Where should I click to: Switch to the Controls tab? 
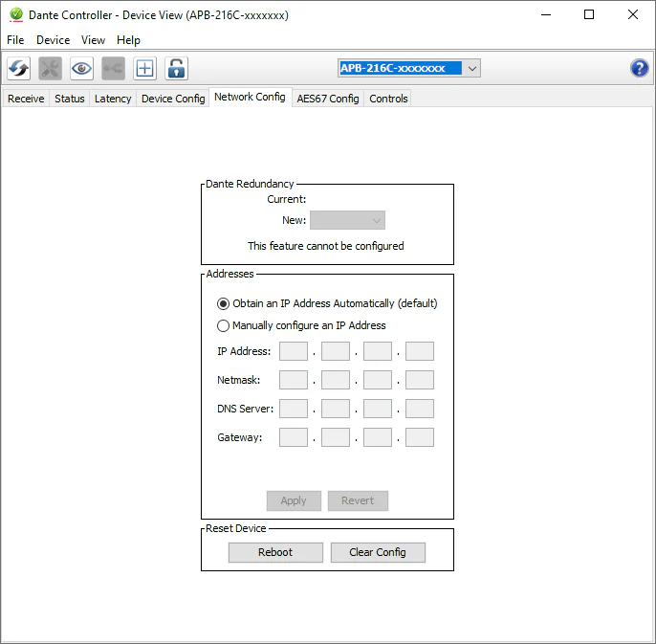(388, 99)
